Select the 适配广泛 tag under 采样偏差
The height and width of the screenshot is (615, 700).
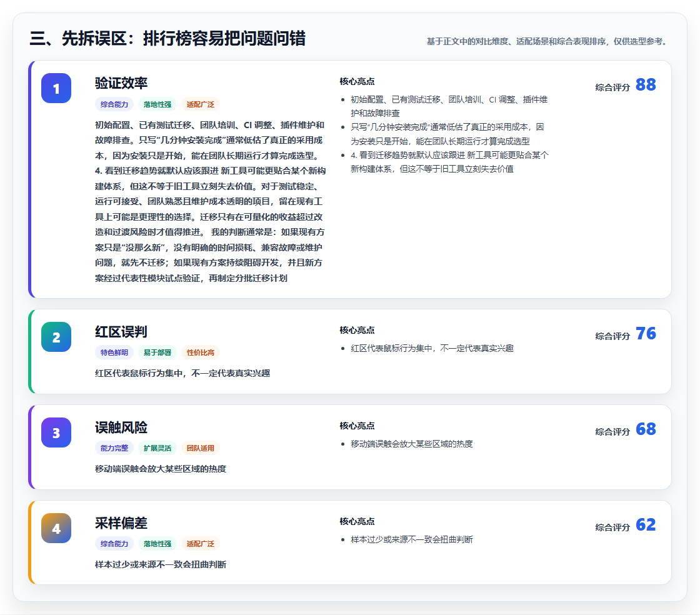[x=201, y=544]
